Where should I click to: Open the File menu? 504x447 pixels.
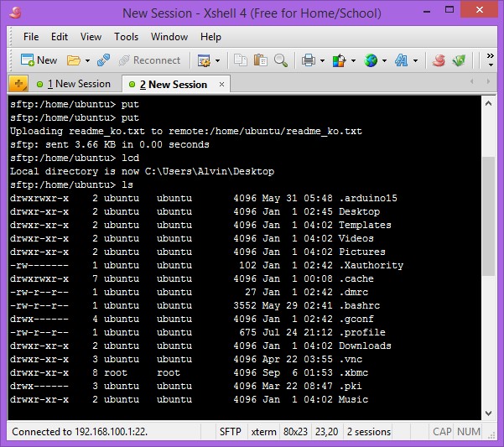31,37
